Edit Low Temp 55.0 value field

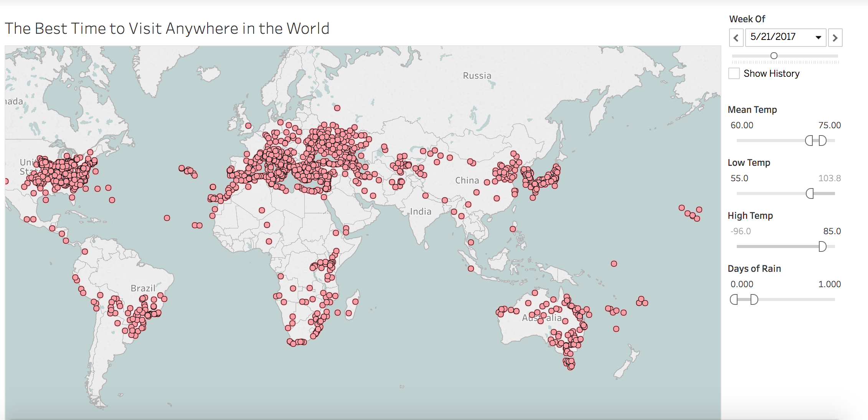[x=739, y=178]
